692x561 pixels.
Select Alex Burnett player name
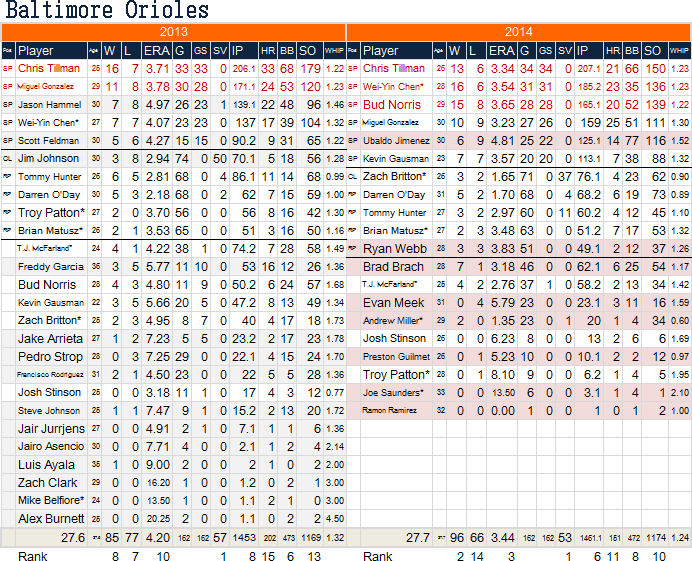(x=51, y=519)
